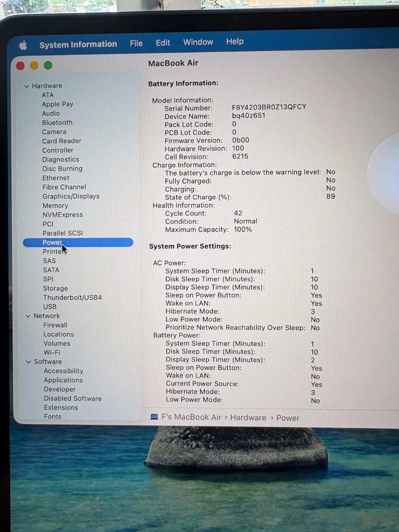The height and width of the screenshot is (532, 399).
Task: Collapse the Software section chevron
Action: click(x=29, y=362)
